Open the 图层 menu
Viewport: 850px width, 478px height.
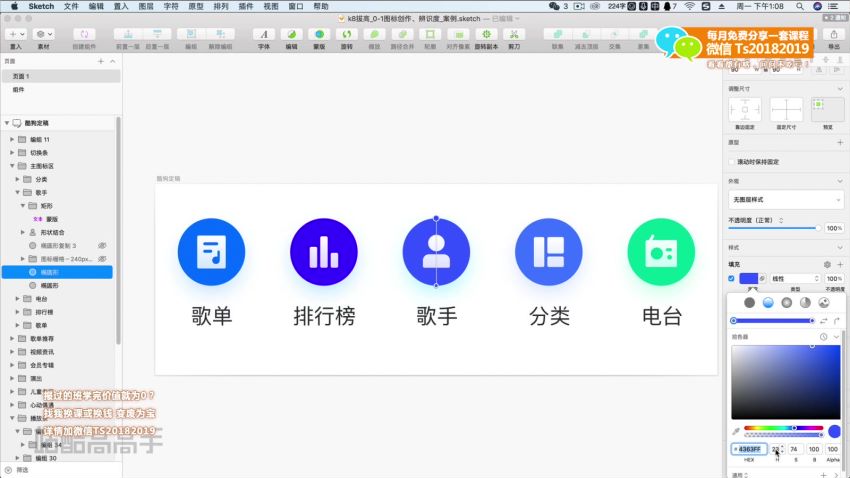pyautogui.click(x=146, y=6)
